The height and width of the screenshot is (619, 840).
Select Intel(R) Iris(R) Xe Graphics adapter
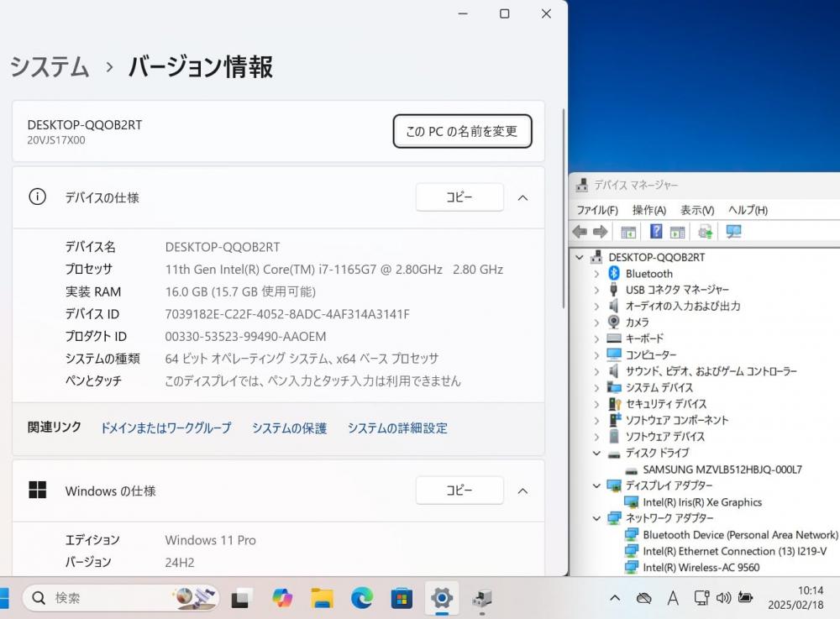[x=702, y=502]
